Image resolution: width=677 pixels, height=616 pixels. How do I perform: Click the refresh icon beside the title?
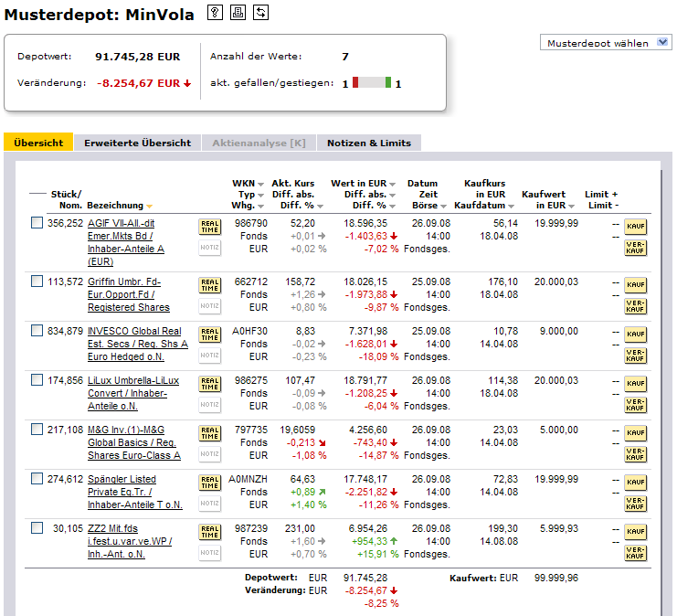[x=260, y=12]
